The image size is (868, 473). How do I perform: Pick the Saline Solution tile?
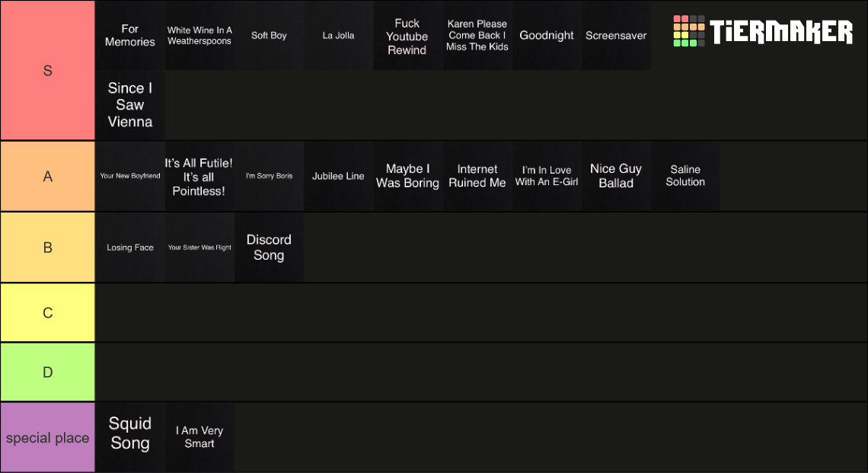pyautogui.click(x=685, y=176)
